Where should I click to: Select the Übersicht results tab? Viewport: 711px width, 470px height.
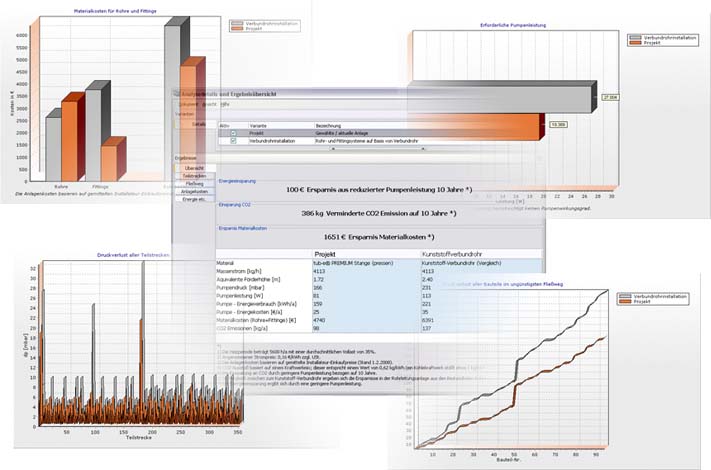click(194, 167)
